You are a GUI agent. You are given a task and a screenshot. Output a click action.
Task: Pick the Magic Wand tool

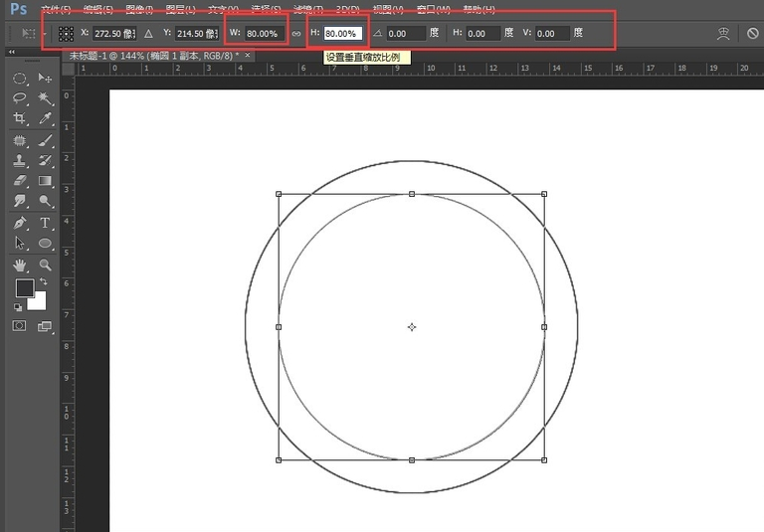point(45,98)
